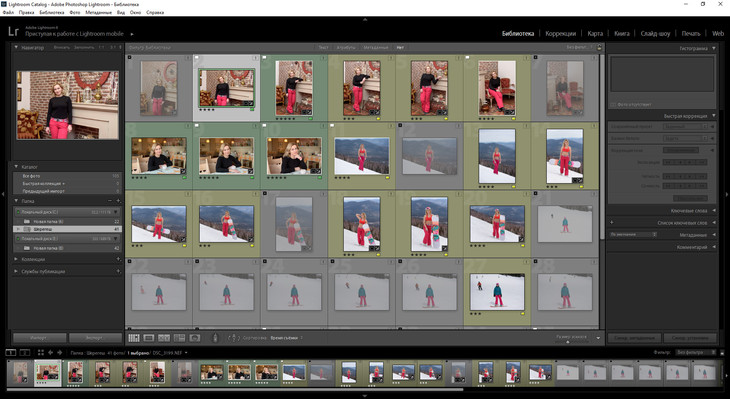
Task: Collapse the Каталог panel
Action: [x=16, y=166]
